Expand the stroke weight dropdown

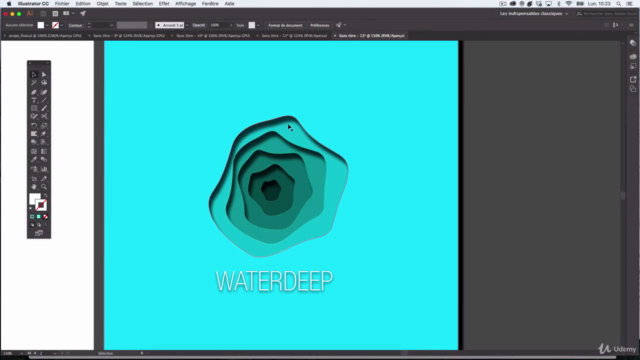(111, 25)
